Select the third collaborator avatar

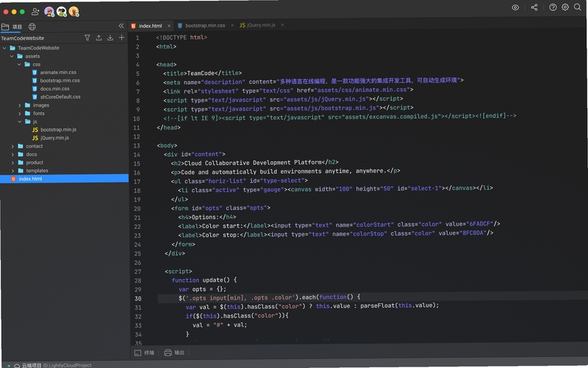click(74, 12)
